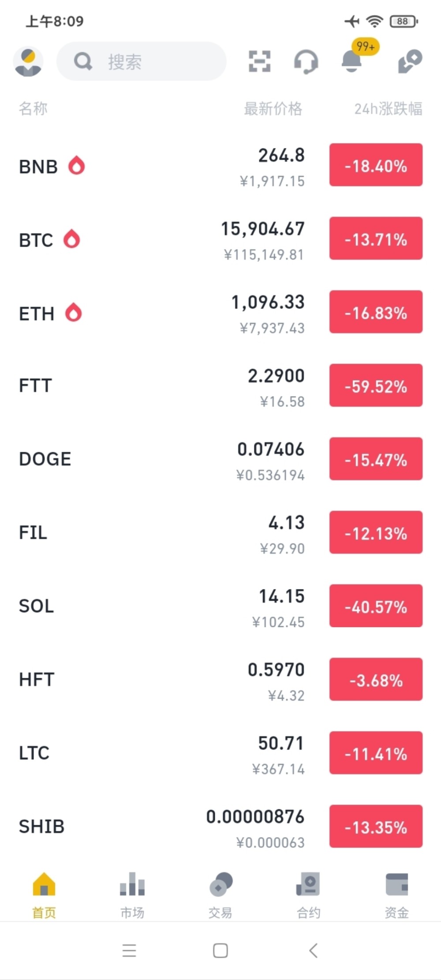Open customer support headset icon

click(x=306, y=62)
